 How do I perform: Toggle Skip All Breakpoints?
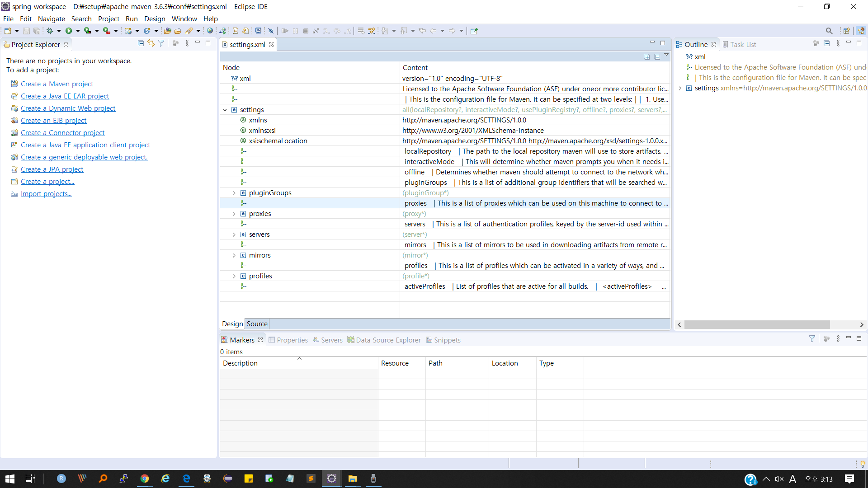tap(271, 31)
